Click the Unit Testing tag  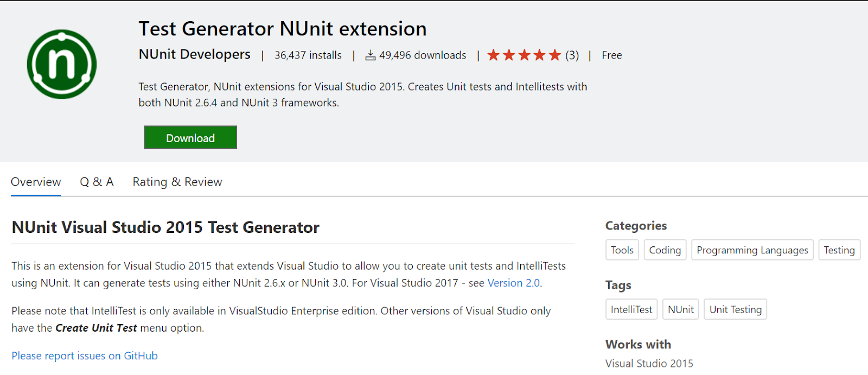point(735,309)
